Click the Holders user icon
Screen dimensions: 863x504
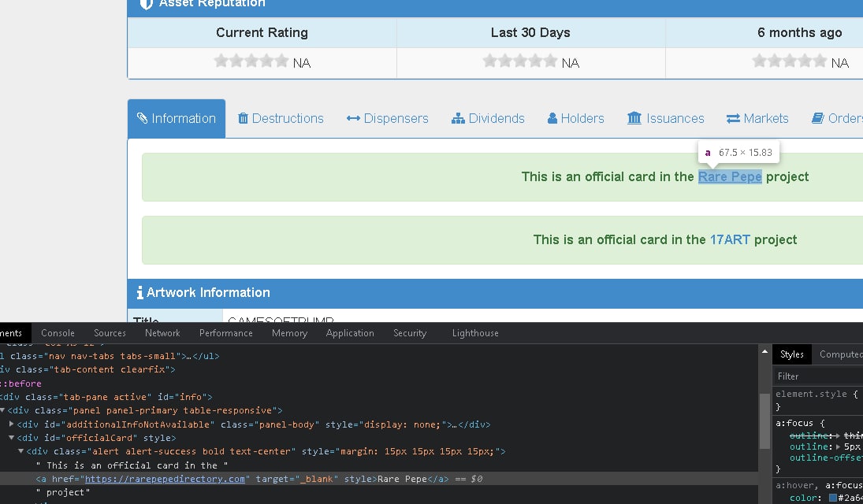(x=552, y=118)
